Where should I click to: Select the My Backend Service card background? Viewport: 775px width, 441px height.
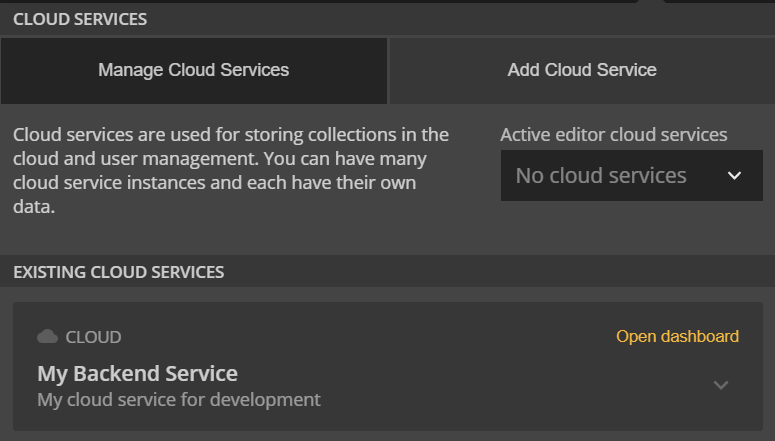tap(388, 366)
